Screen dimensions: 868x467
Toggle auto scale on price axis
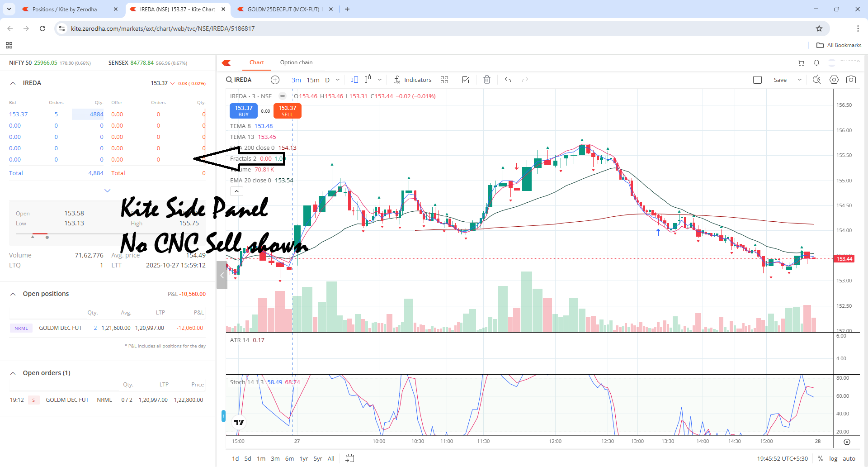click(849, 458)
